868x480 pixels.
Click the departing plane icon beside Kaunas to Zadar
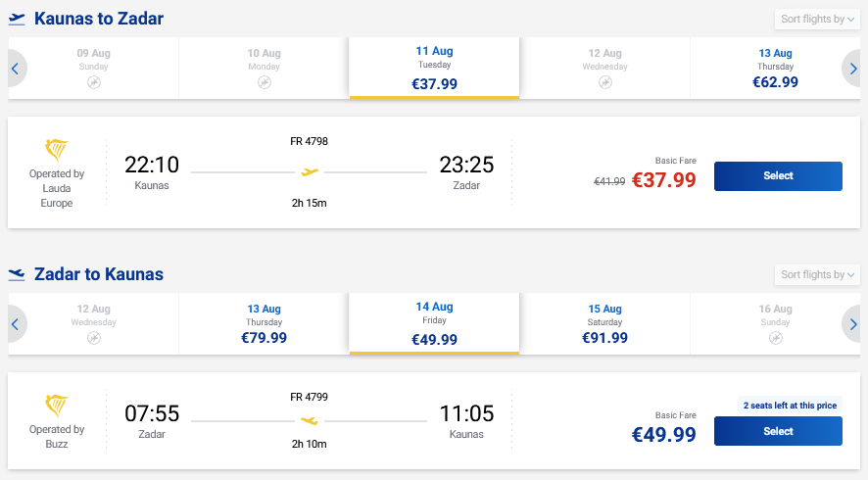(x=18, y=19)
